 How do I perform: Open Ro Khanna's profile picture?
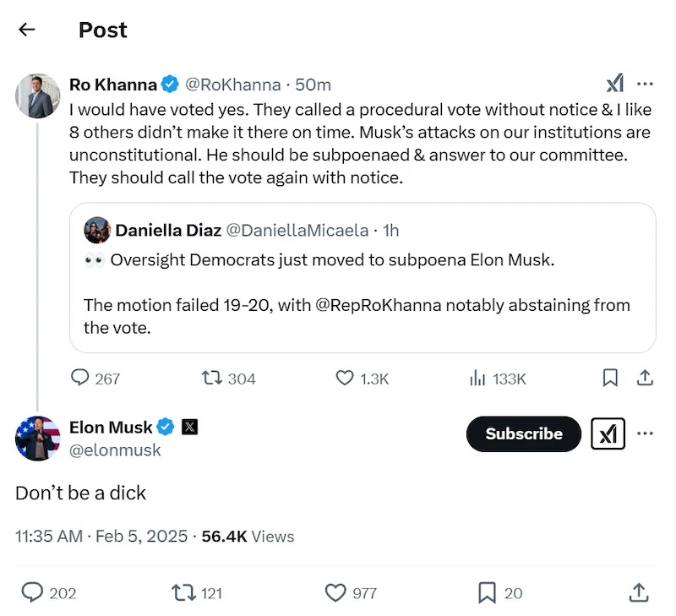click(x=38, y=95)
